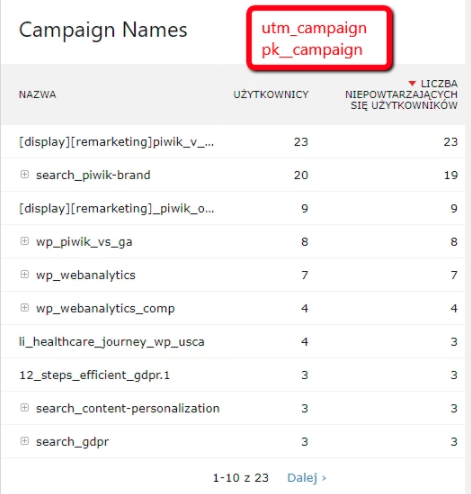Click the wp_webanalytics_comp campaign name
This screenshot has height=494, width=471.
click(105, 309)
